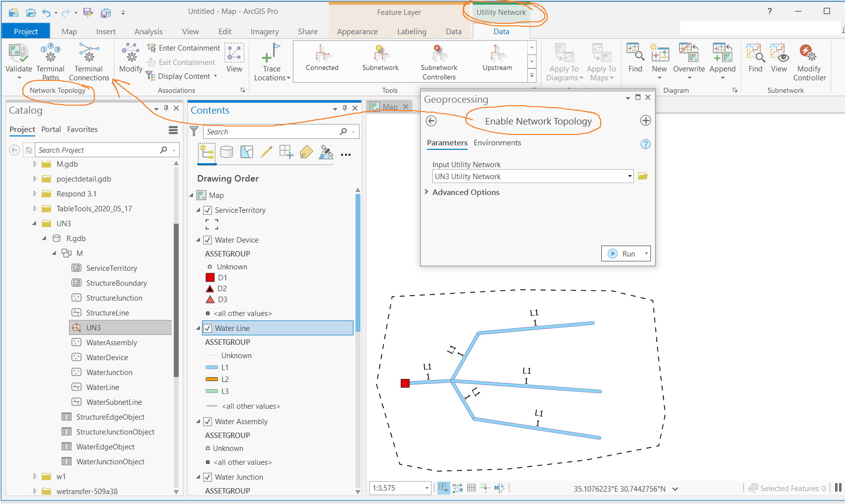Open the Project tab

26,31
